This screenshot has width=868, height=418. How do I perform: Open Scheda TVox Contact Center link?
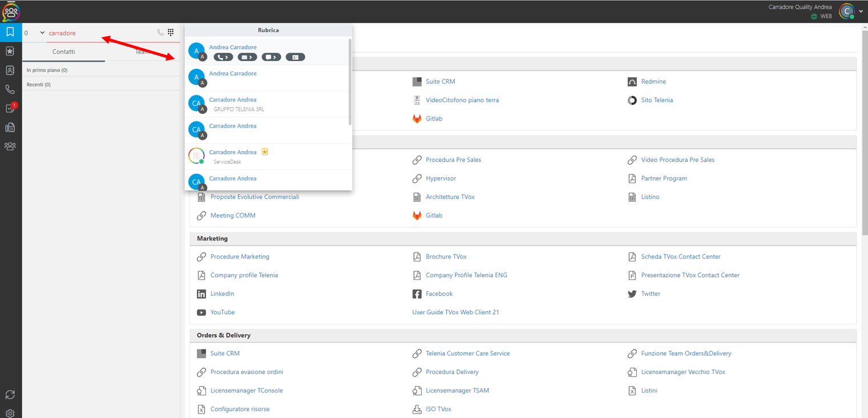(x=681, y=257)
